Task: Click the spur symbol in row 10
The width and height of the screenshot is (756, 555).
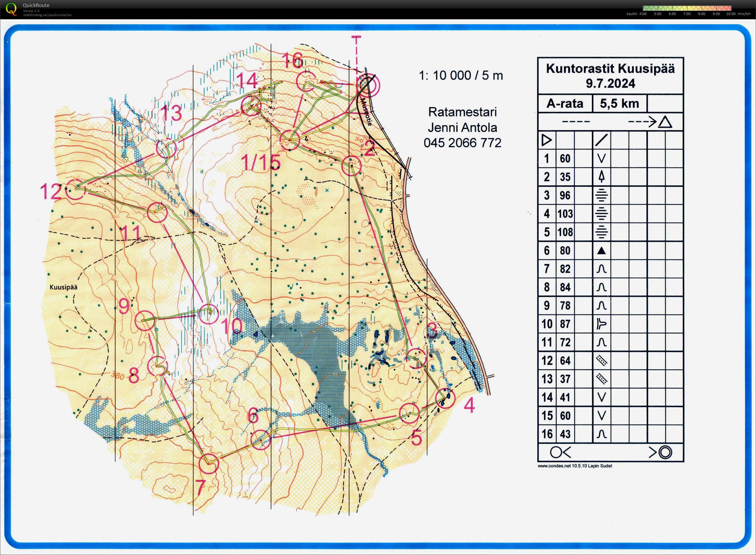Action: point(601,324)
